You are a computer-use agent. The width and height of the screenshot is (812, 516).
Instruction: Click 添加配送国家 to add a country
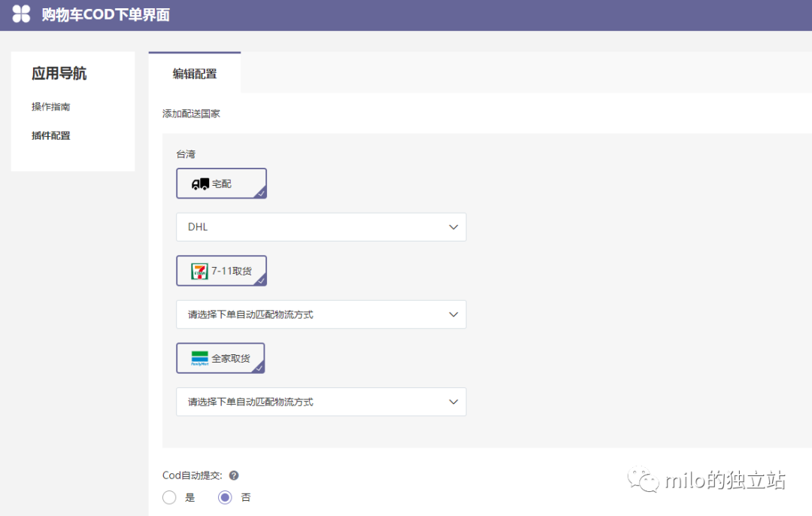point(192,113)
